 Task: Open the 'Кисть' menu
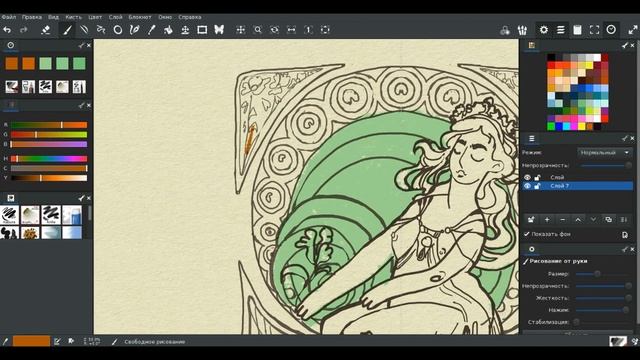[x=73, y=17]
